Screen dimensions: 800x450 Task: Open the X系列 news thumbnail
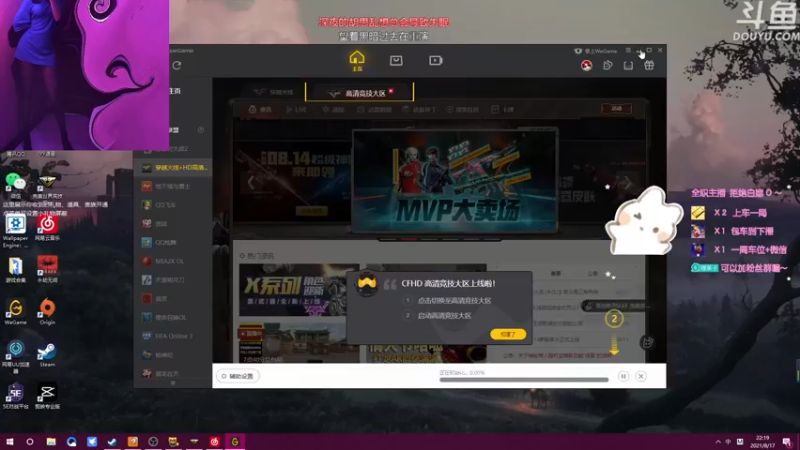[299, 289]
